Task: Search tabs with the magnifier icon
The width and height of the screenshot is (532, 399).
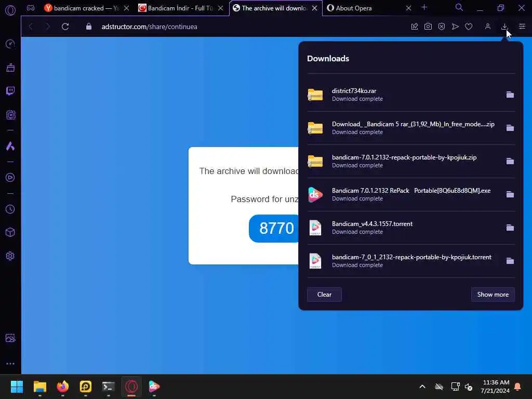Action: click(459, 7)
